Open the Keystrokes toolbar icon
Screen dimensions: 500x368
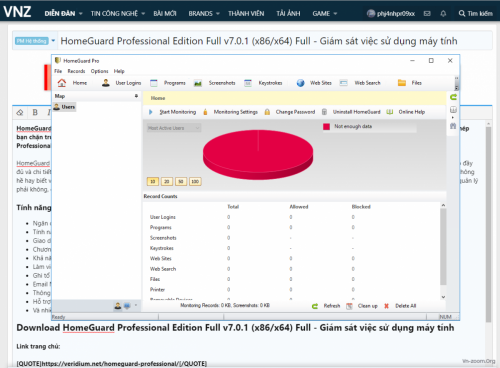point(248,83)
